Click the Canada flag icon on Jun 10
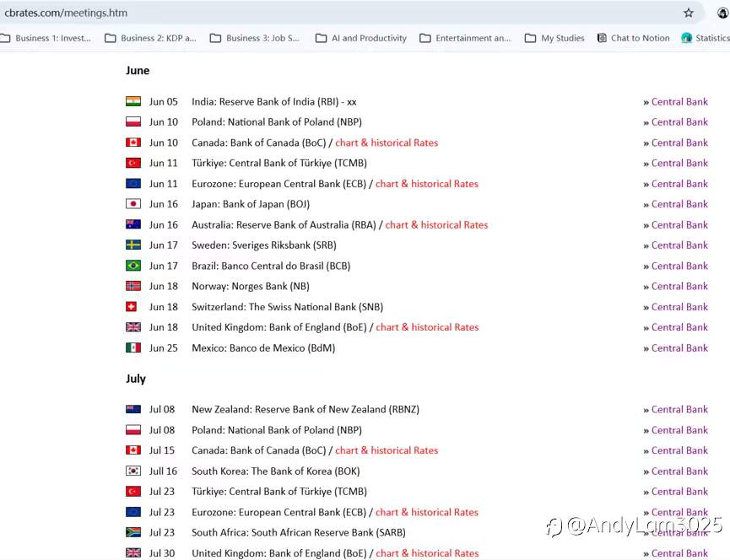The image size is (730, 560). point(133,143)
